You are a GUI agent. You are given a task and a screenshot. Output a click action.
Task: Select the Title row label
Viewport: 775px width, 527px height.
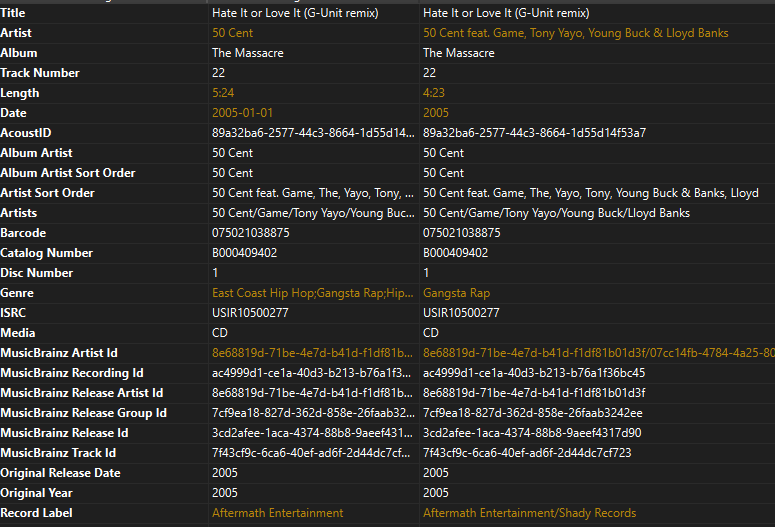(x=13, y=13)
